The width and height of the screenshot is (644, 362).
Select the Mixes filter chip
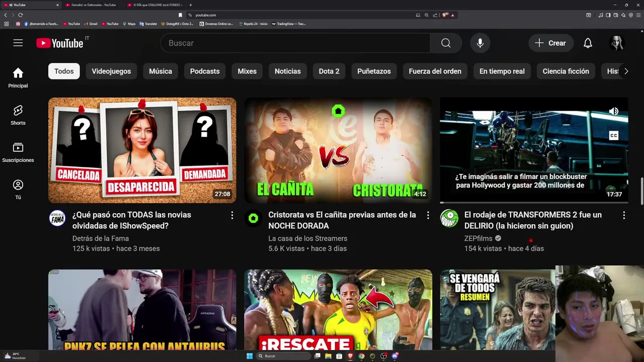pyautogui.click(x=247, y=71)
